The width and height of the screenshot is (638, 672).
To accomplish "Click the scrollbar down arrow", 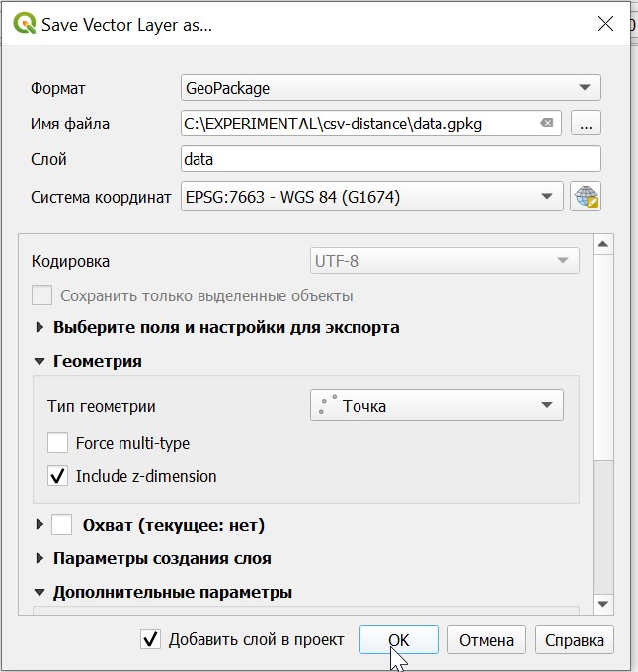I will [x=603, y=604].
